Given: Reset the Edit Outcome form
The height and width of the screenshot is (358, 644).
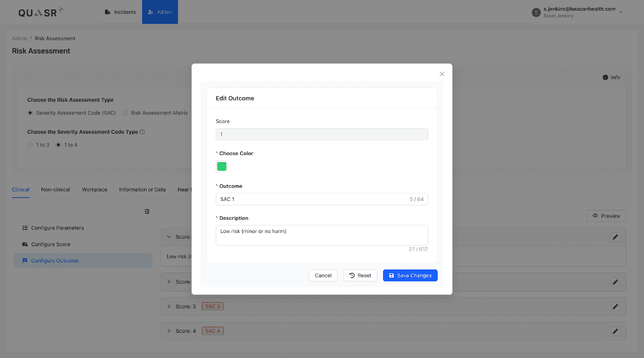Looking at the screenshot, I should pyautogui.click(x=360, y=276).
